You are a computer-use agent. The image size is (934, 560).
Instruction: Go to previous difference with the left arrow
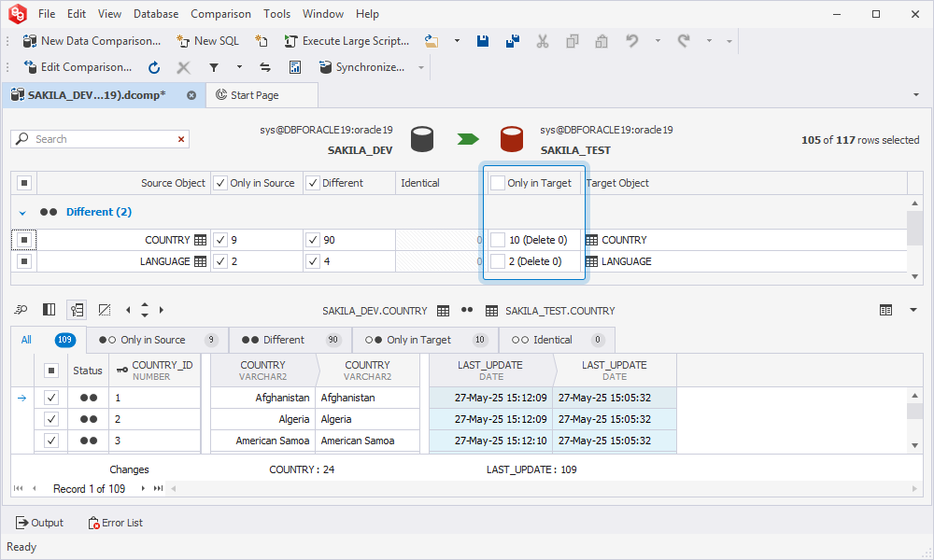[128, 310]
